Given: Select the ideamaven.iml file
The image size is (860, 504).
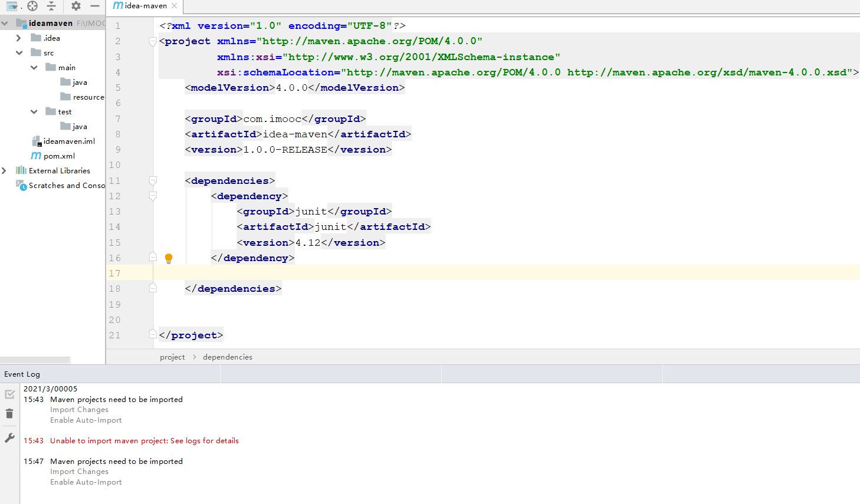Looking at the screenshot, I should 64,141.
